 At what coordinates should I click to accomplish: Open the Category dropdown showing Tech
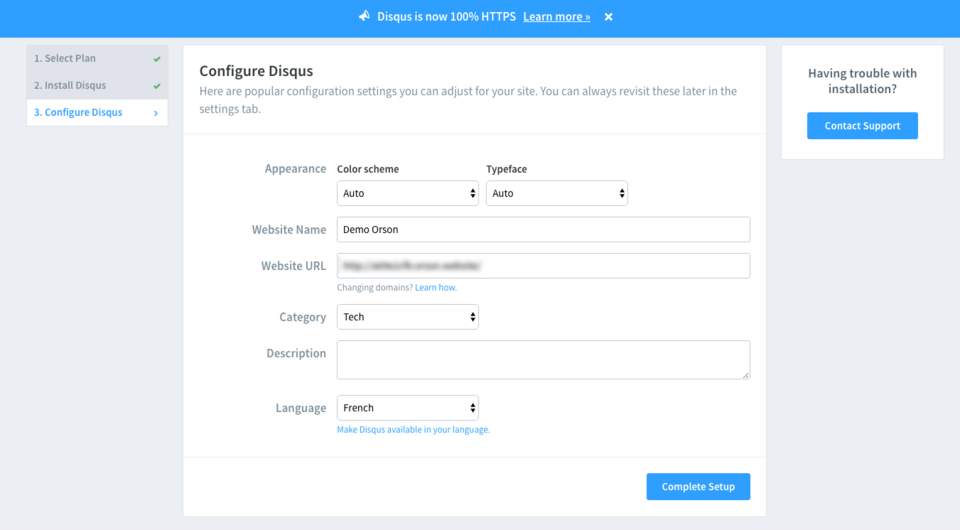(x=408, y=317)
